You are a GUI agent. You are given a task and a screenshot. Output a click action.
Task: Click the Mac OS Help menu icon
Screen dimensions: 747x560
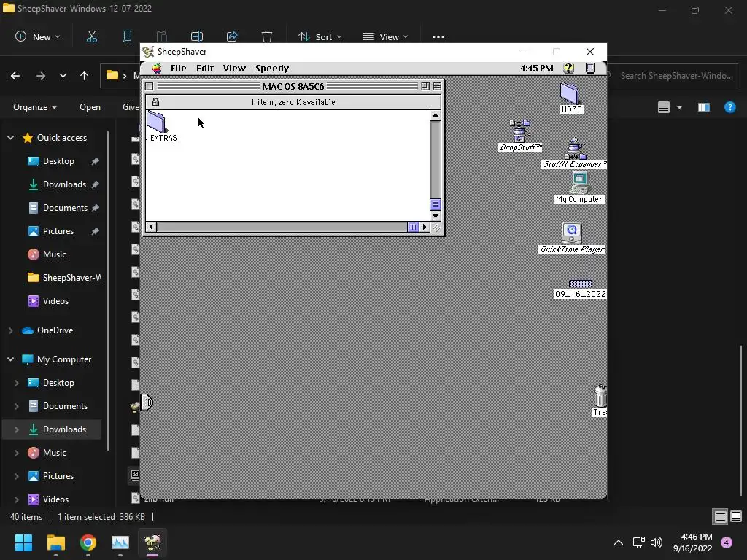[x=568, y=68]
